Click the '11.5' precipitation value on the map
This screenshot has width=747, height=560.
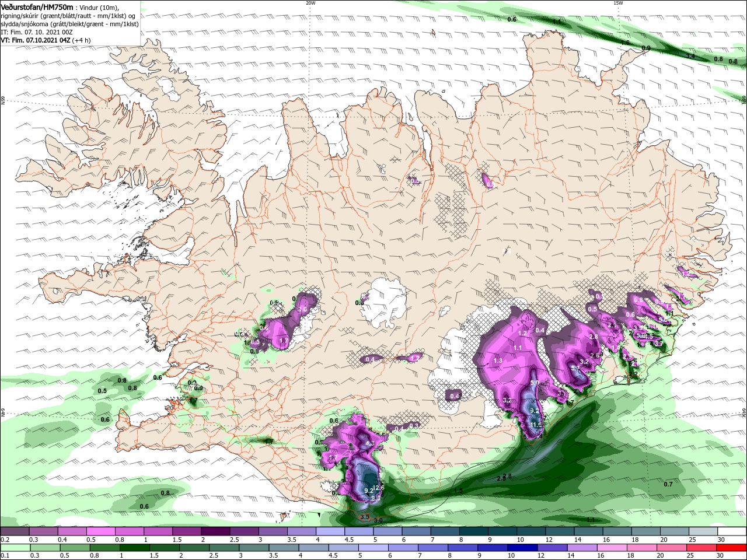(537, 425)
